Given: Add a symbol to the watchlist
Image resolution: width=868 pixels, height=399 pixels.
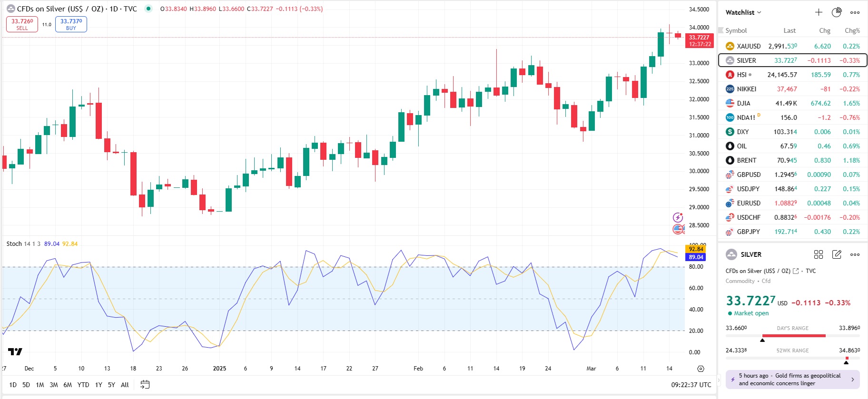Looking at the screenshot, I should 819,12.
